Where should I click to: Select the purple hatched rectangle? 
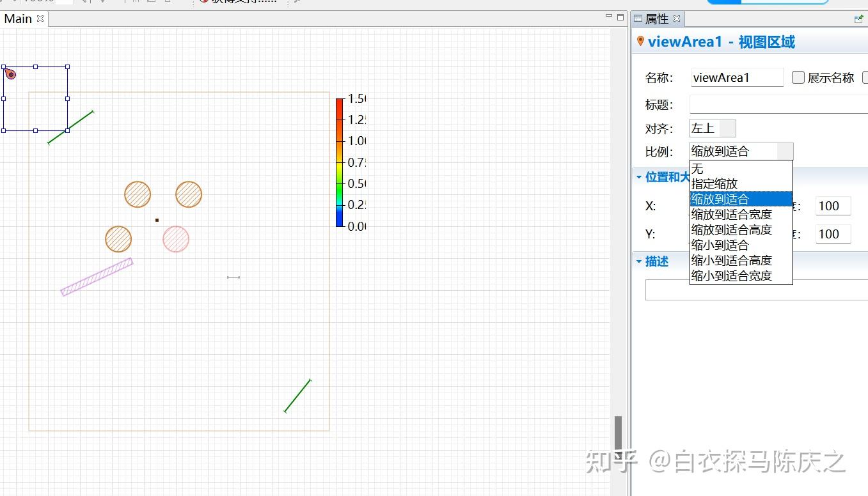pos(97,277)
